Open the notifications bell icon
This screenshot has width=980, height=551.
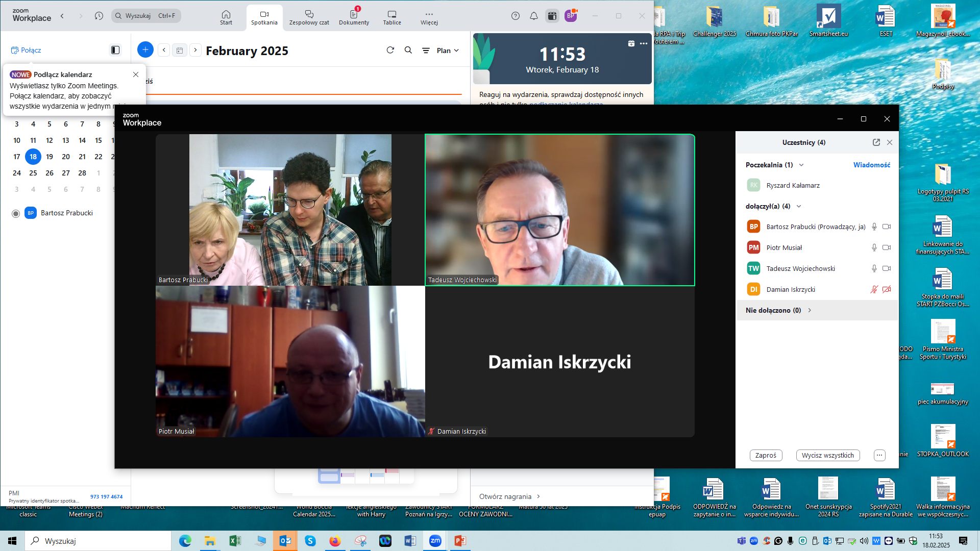(x=534, y=16)
